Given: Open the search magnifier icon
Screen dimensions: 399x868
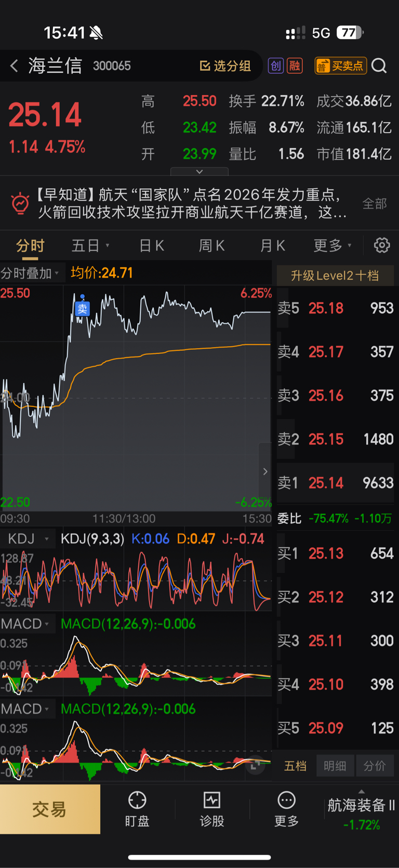Looking at the screenshot, I should point(379,66).
